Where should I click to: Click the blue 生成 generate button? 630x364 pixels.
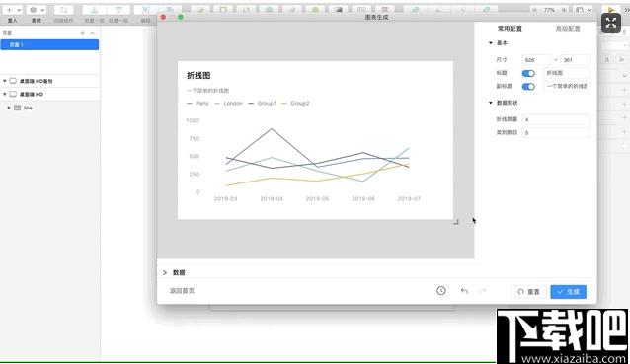pyautogui.click(x=568, y=292)
